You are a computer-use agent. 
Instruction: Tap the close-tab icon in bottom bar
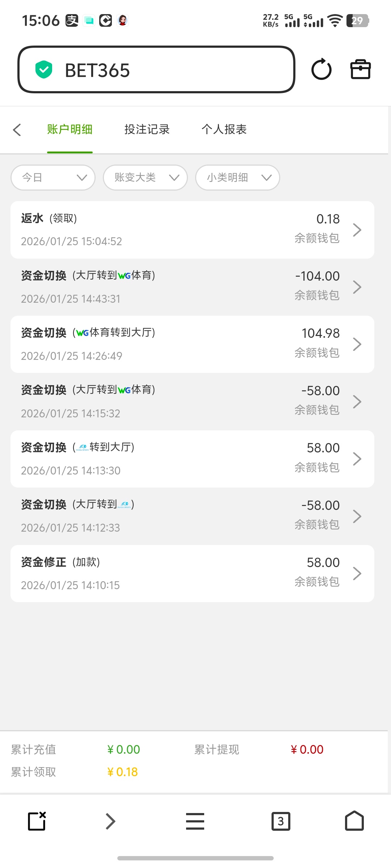[x=37, y=821]
